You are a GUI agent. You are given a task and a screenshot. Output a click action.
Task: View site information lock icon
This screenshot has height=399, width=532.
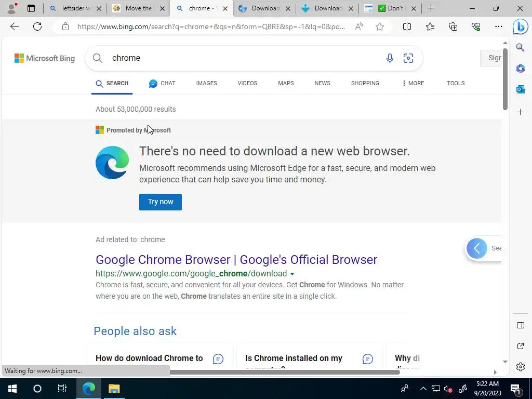pos(65,26)
